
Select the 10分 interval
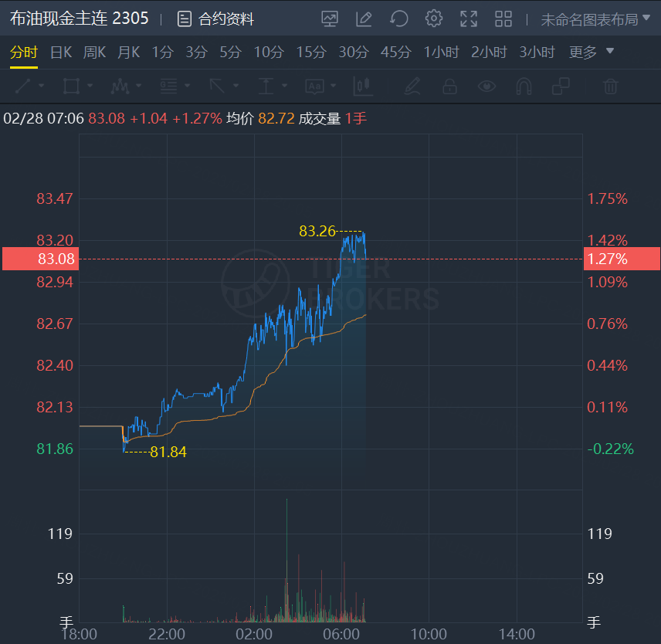click(269, 53)
